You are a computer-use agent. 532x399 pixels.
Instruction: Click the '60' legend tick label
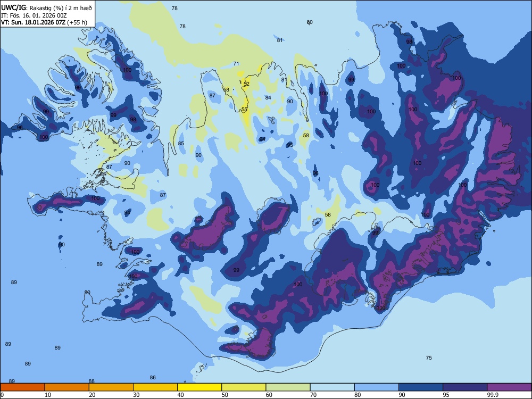269,395
